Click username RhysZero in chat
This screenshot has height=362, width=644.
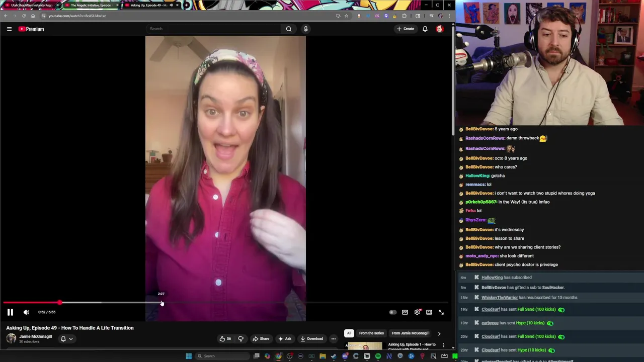tap(475, 220)
